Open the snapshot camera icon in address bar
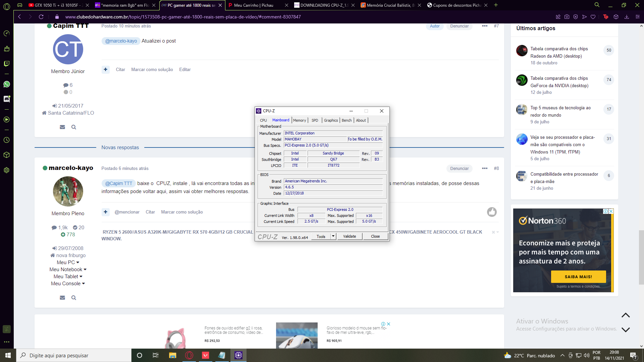Viewport: 644px width, 362px height. (567, 17)
